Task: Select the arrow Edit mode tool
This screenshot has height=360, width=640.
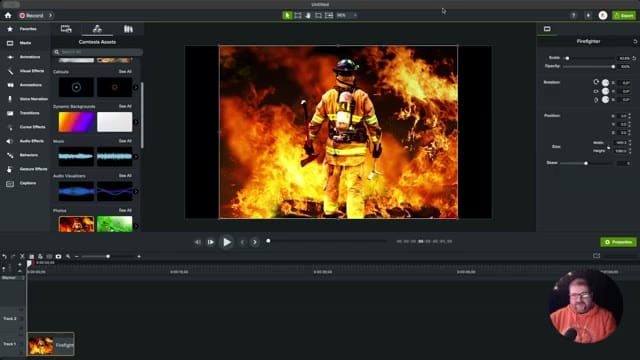Action: click(287, 16)
